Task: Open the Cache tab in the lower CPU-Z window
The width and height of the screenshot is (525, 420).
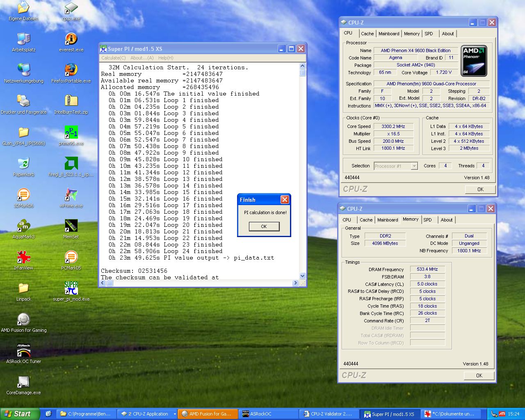Action: click(366, 220)
